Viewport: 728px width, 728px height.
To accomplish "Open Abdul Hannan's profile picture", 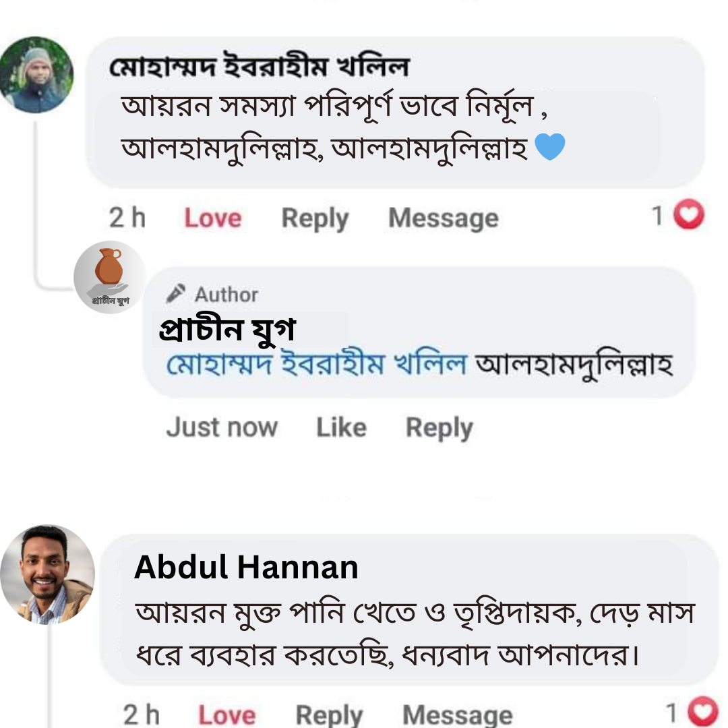I will [47, 574].
